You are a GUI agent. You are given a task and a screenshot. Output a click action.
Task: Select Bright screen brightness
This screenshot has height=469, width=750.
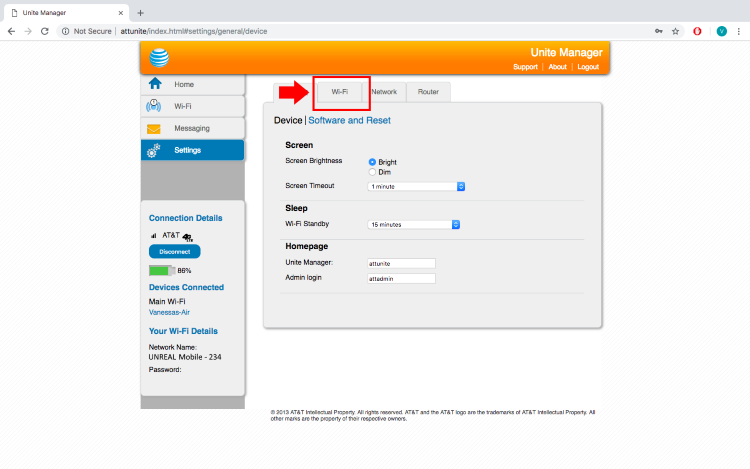coord(372,162)
